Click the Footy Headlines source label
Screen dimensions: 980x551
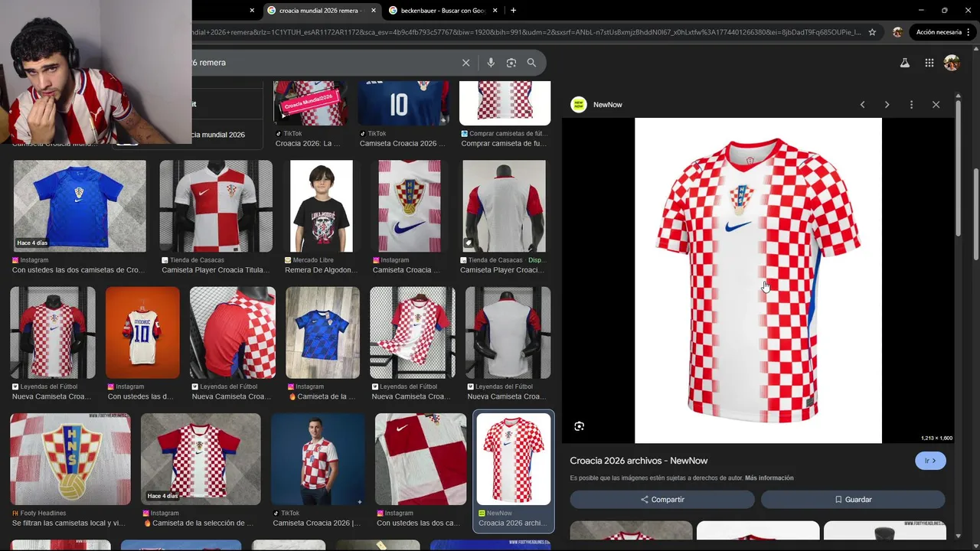[43, 514]
